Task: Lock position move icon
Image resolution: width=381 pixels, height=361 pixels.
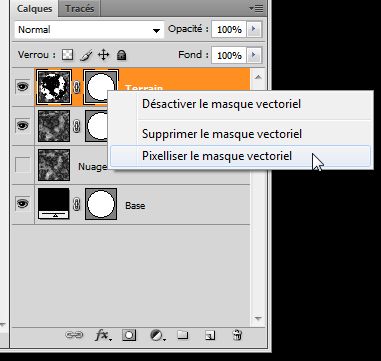Action: click(103, 55)
